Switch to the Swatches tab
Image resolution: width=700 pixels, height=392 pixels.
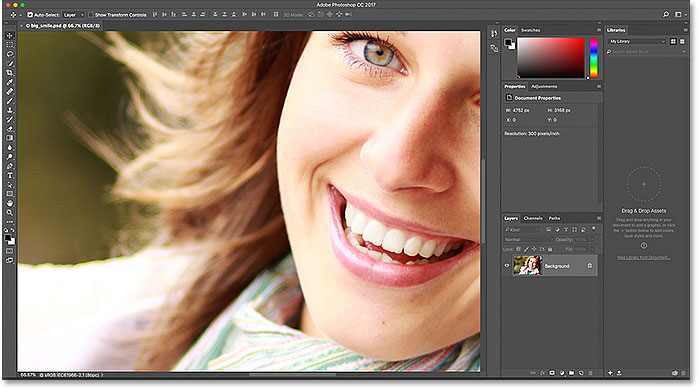click(531, 30)
